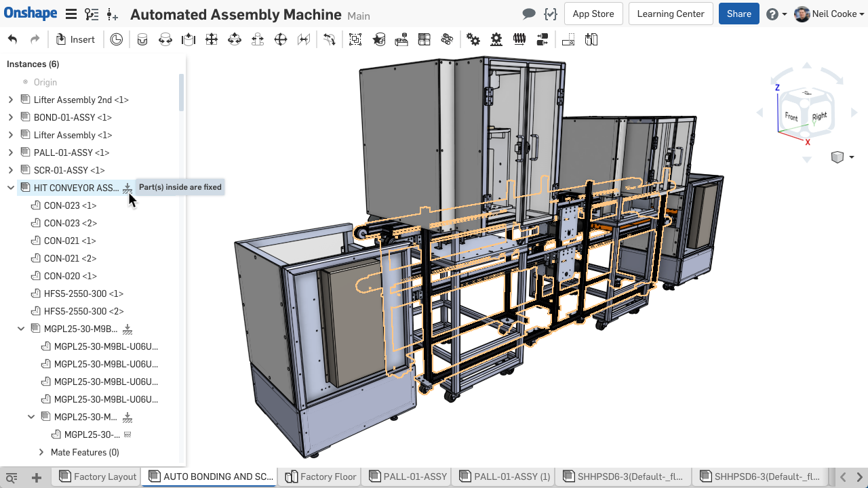Collapse the HIT CONVEYOR ASS... subassembly
The image size is (868, 488).
(11, 188)
